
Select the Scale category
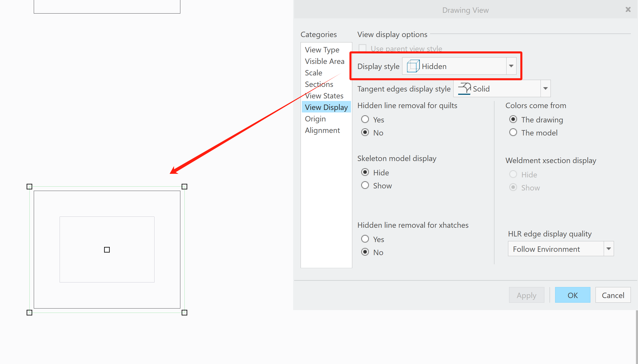[x=313, y=73]
